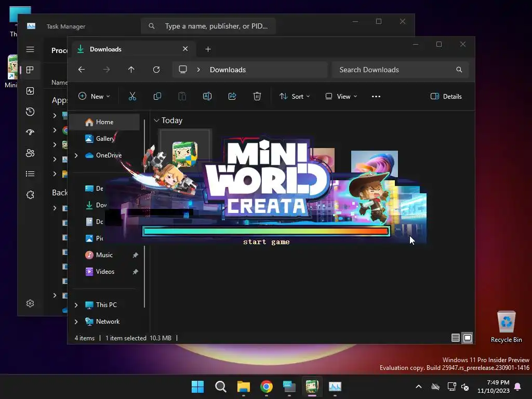The width and height of the screenshot is (532, 399).
Task: Expand first app row in Task Manager
Action: click(x=55, y=116)
